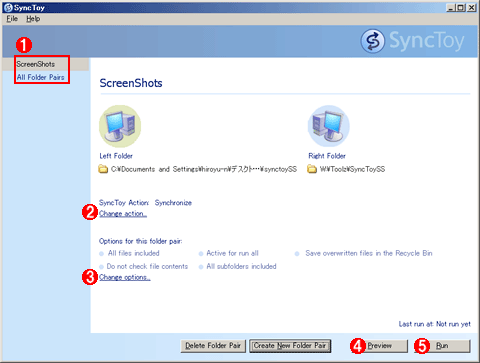Open the Help menu
Image resolution: width=480 pixels, height=363 pixels.
[x=33, y=19]
